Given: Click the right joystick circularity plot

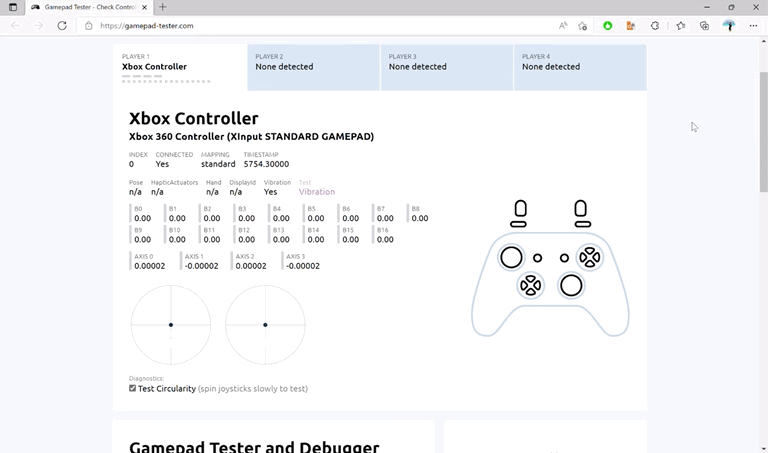Looking at the screenshot, I should (x=265, y=325).
